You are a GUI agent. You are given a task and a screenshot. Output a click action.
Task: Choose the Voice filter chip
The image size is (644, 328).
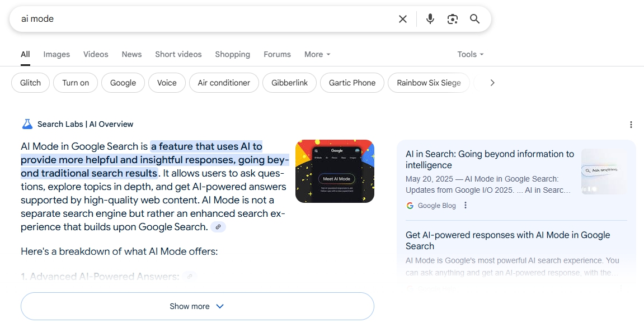click(x=167, y=83)
